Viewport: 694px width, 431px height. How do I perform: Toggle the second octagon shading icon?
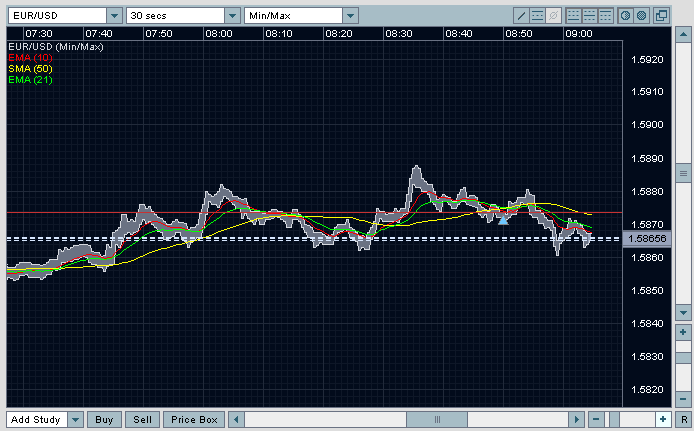[642, 16]
